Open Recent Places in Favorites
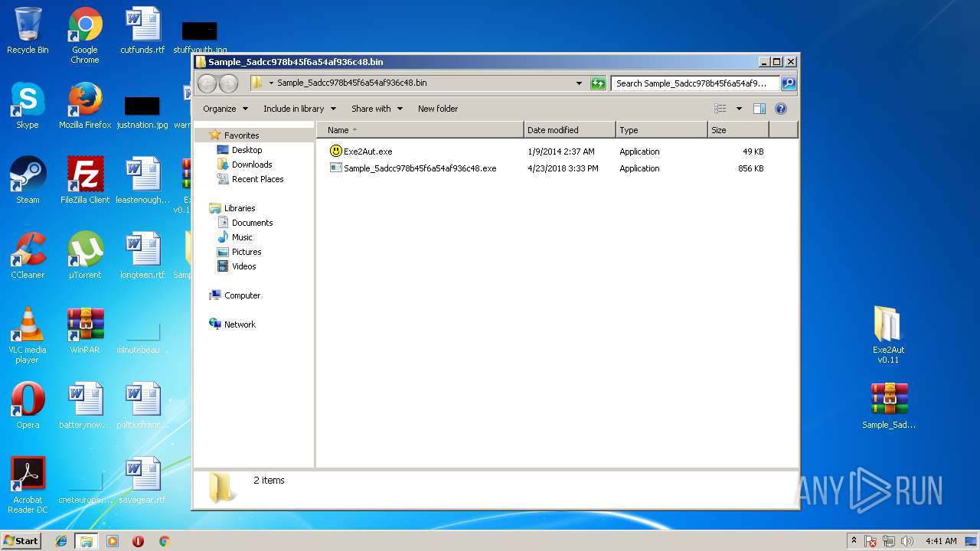Viewport: 980px width, 551px height. point(257,179)
